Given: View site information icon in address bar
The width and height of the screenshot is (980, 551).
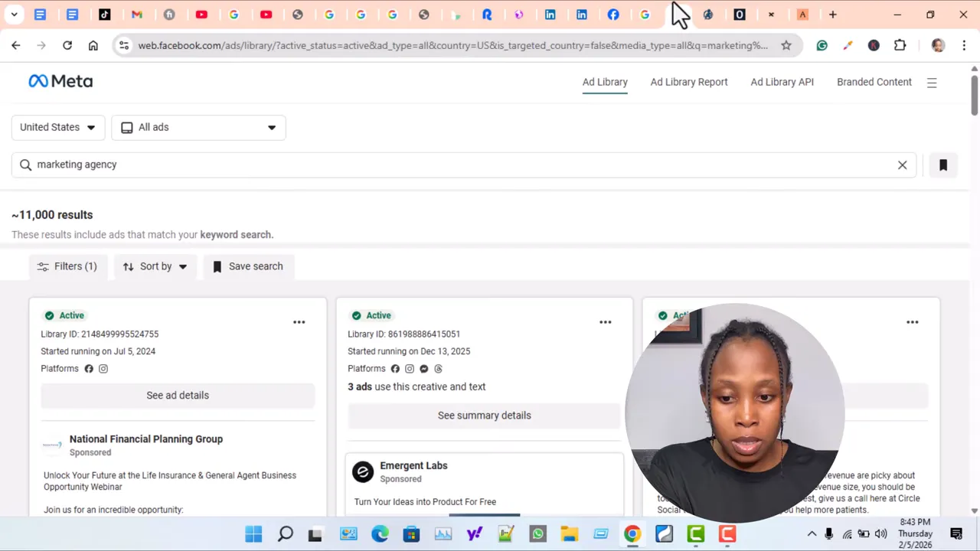Looking at the screenshot, I should point(124,46).
